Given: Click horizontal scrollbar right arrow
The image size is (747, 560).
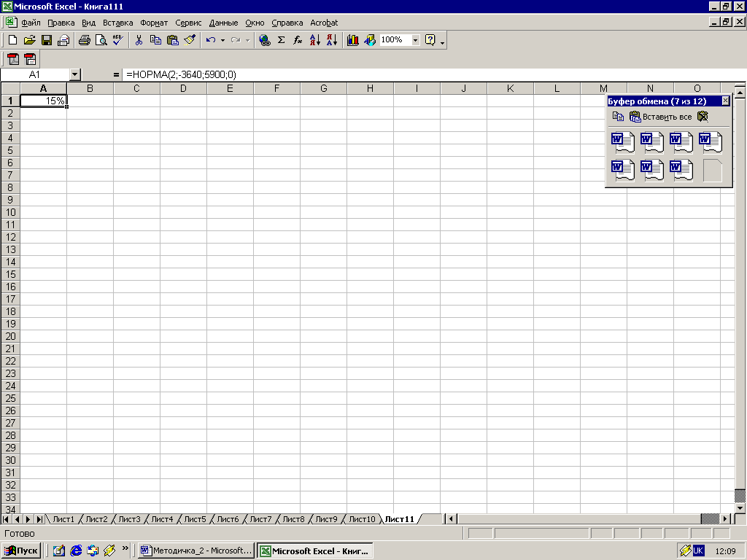Looking at the screenshot, I should point(725,518).
